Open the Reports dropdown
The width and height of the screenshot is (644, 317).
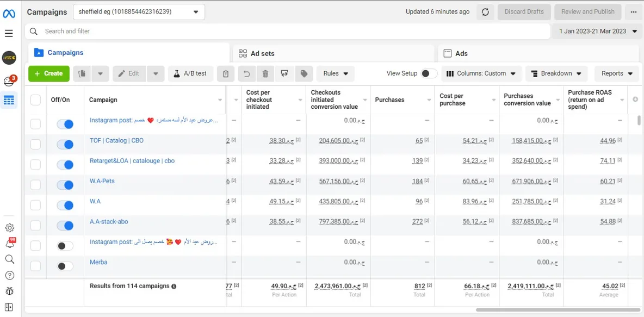point(617,73)
